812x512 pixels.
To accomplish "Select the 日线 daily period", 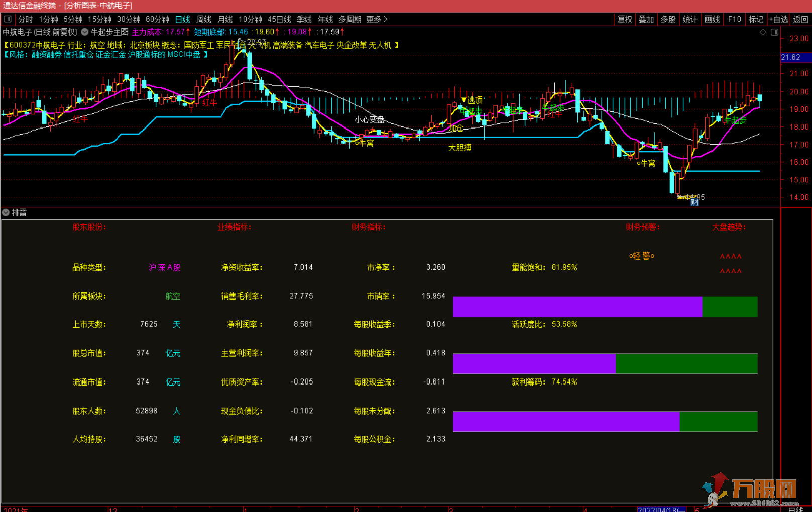I will click(x=182, y=19).
